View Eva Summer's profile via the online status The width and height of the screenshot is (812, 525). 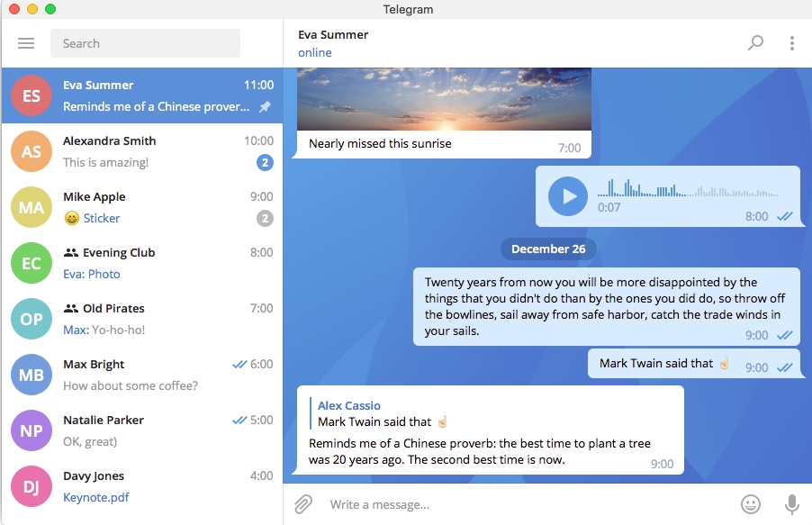point(314,52)
